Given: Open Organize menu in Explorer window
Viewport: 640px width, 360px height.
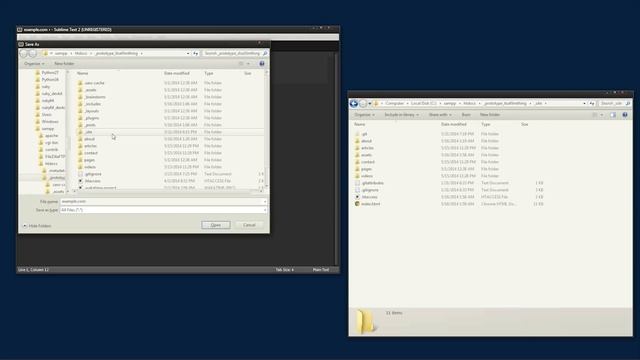Looking at the screenshot, I should [x=364, y=115].
